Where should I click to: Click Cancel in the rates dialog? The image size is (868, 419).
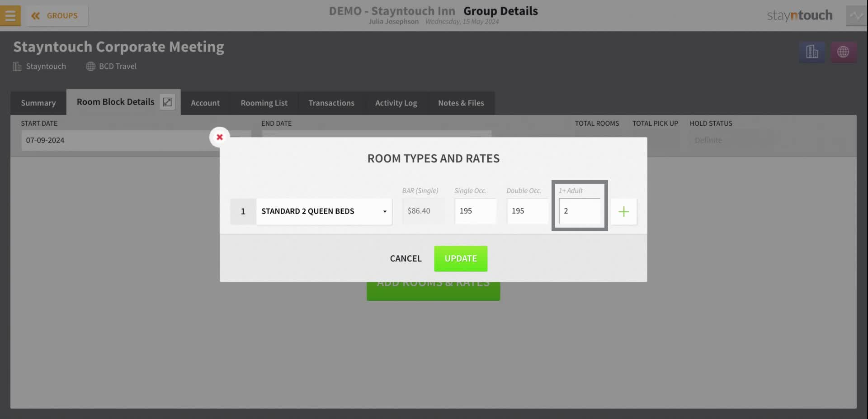click(406, 259)
